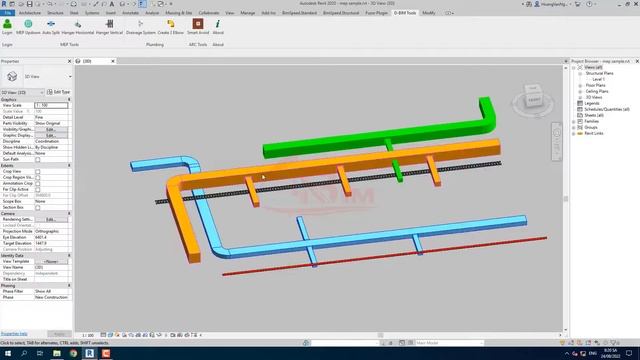Click the Save icon in quick access toolbar
Screen dimensions: 640x360
(x=29, y=4)
